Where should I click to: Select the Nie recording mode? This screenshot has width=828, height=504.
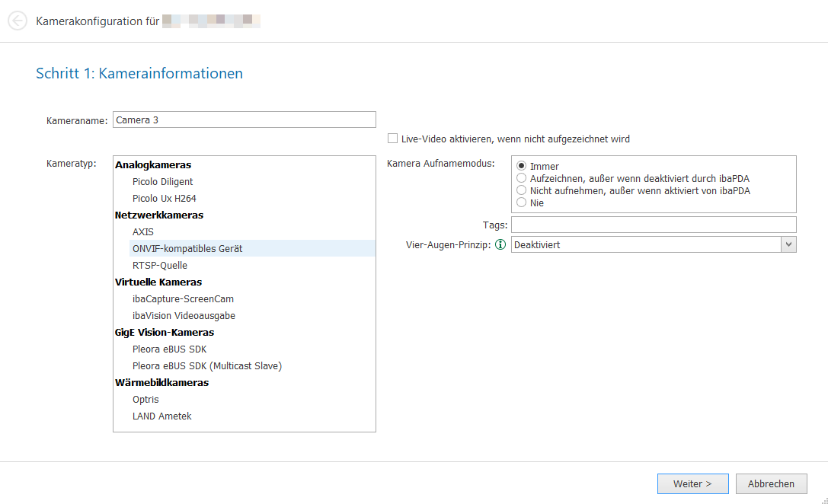521,202
